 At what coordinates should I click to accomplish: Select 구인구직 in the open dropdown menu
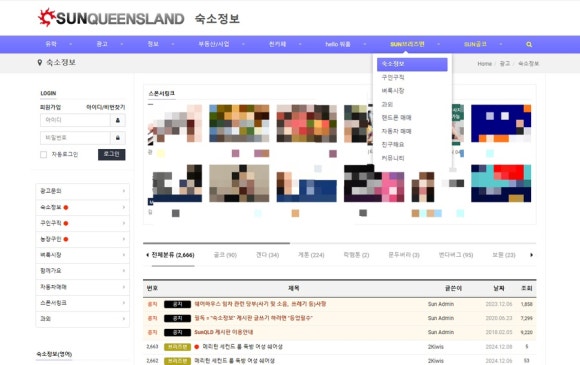(393, 77)
